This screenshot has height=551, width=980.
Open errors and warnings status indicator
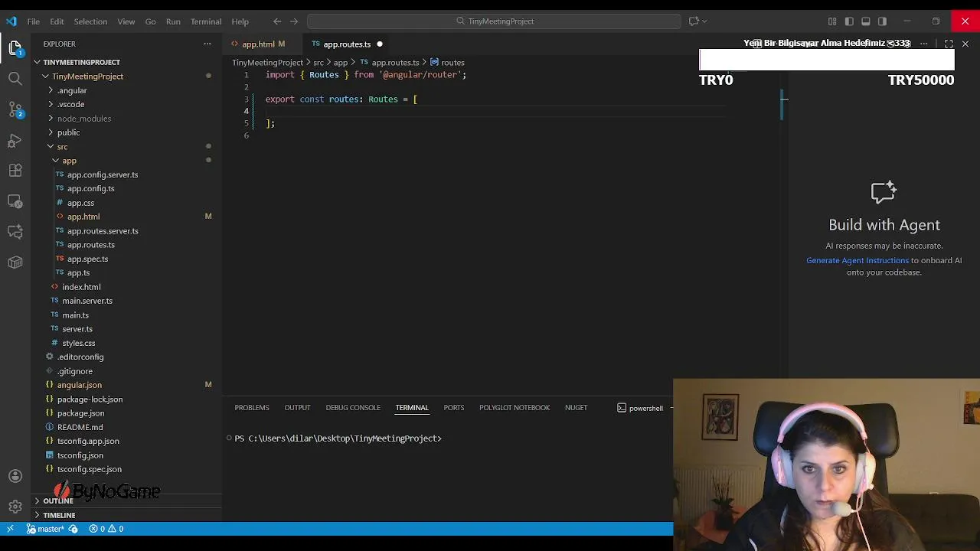click(x=106, y=529)
